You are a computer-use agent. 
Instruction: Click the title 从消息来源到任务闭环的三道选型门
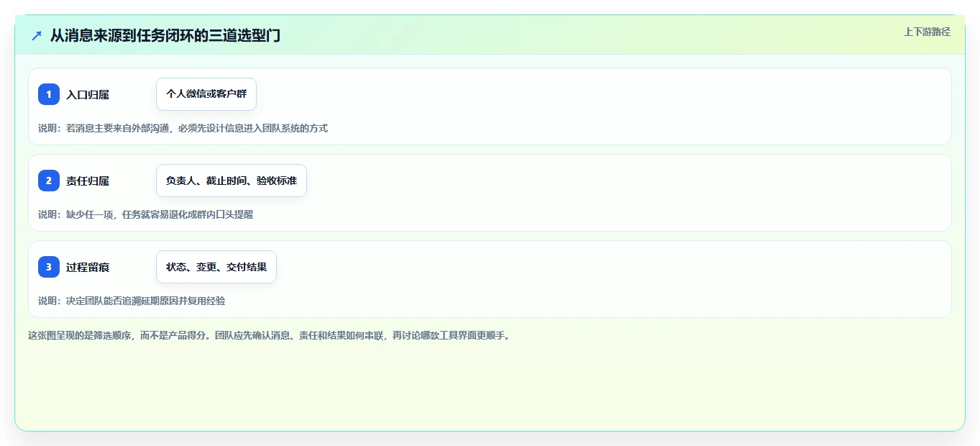(x=165, y=35)
